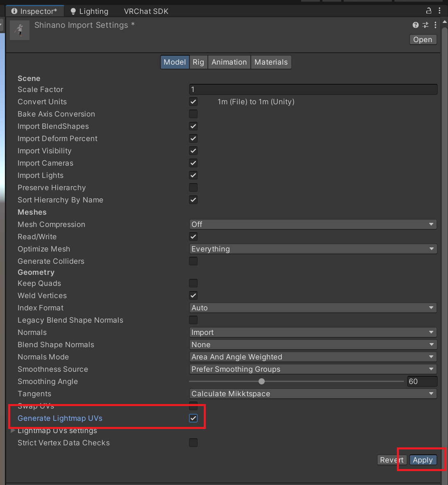Open the tab bar three-dot menu icon
This screenshot has height=485, width=448.
click(440, 11)
